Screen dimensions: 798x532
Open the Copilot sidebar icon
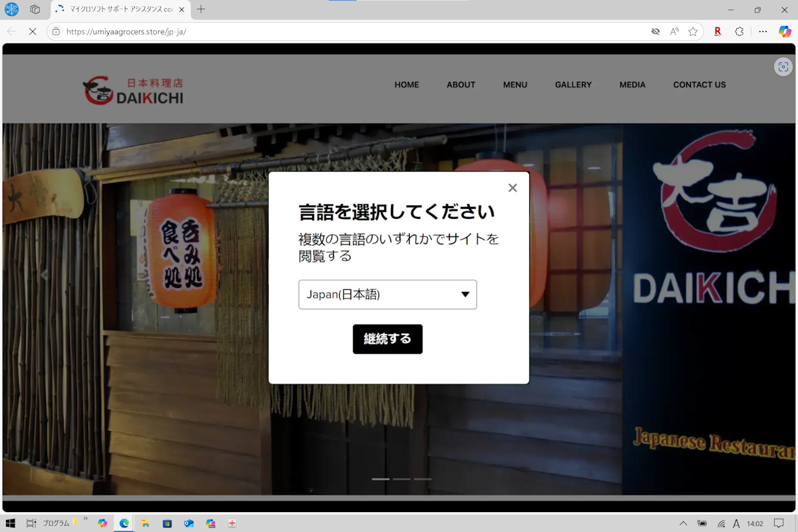(x=785, y=31)
